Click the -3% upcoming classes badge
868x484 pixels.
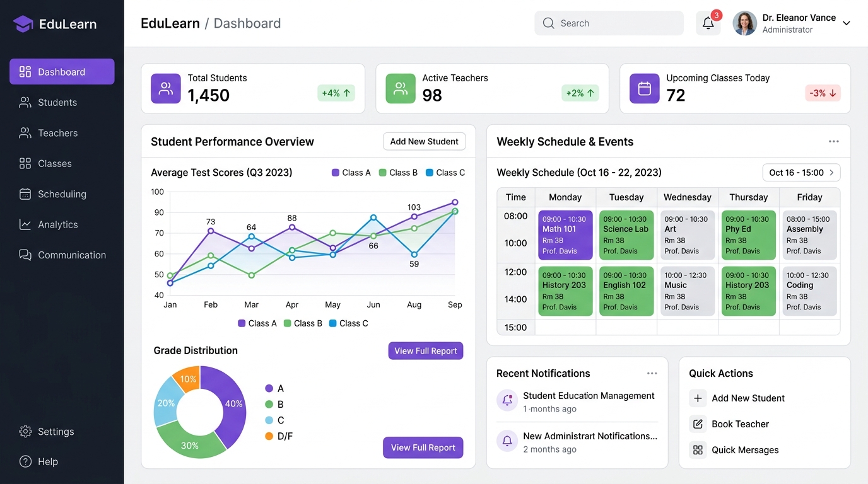[x=823, y=93]
